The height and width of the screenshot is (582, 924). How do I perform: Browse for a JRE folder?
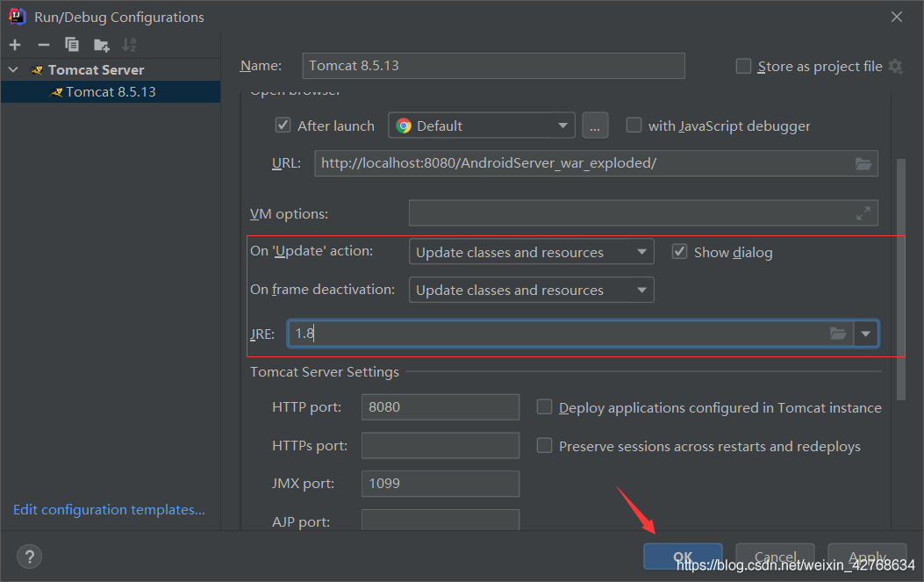point(838,334)
